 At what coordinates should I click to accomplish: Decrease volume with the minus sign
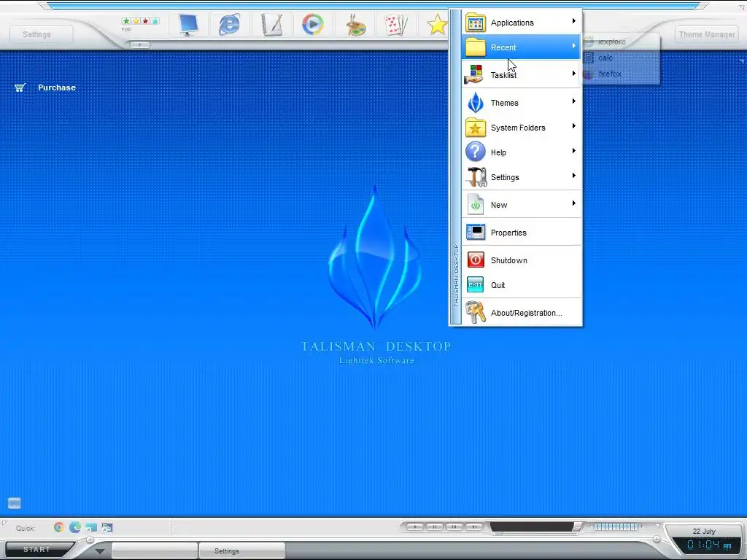point(589,526)
